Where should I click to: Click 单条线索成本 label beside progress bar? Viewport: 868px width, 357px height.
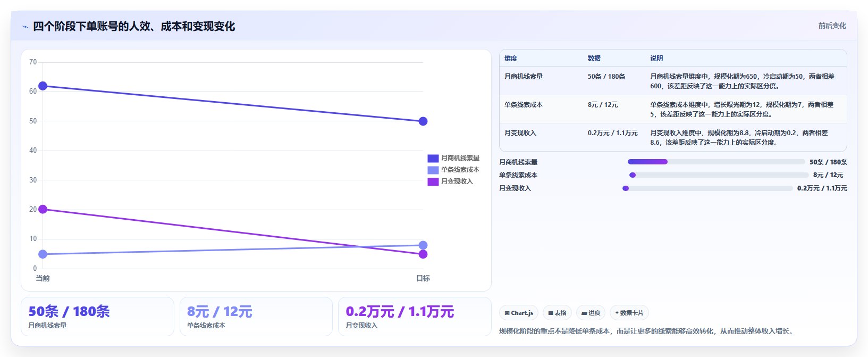(518, 175)
